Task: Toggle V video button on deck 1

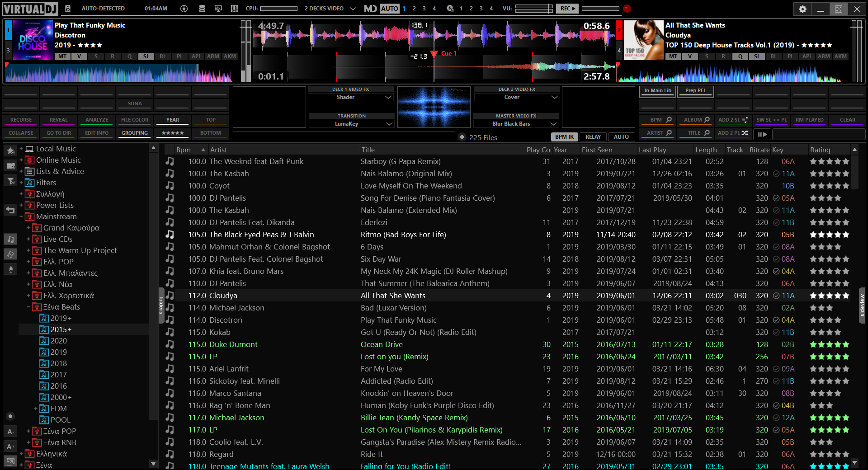Action: [79, 56]
